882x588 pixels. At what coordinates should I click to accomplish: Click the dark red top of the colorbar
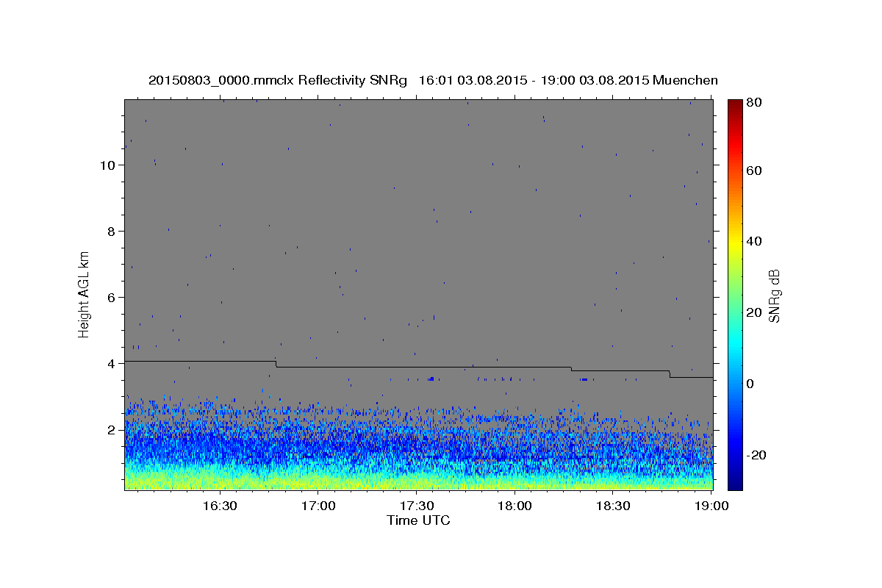tap(735, 104)
